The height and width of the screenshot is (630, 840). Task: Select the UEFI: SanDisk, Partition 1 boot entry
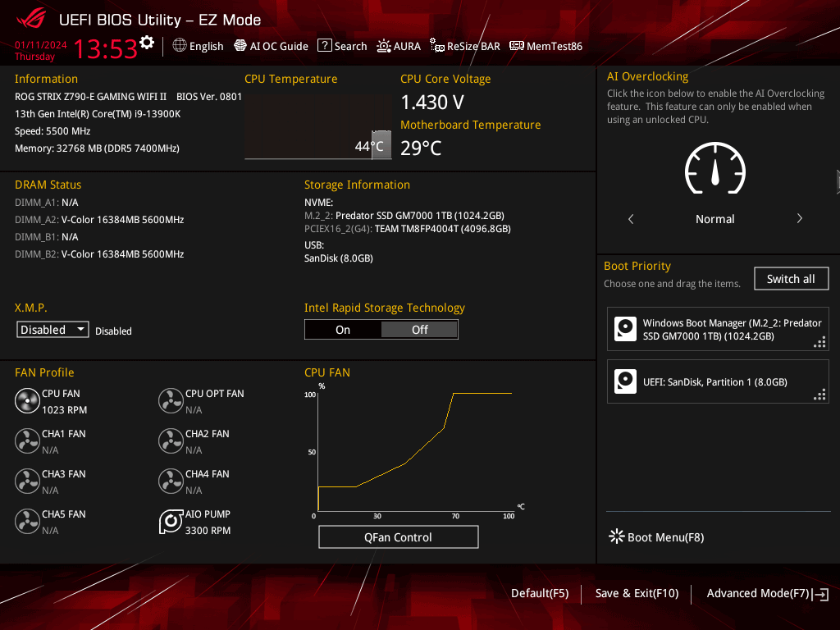[x=718, y=381]
